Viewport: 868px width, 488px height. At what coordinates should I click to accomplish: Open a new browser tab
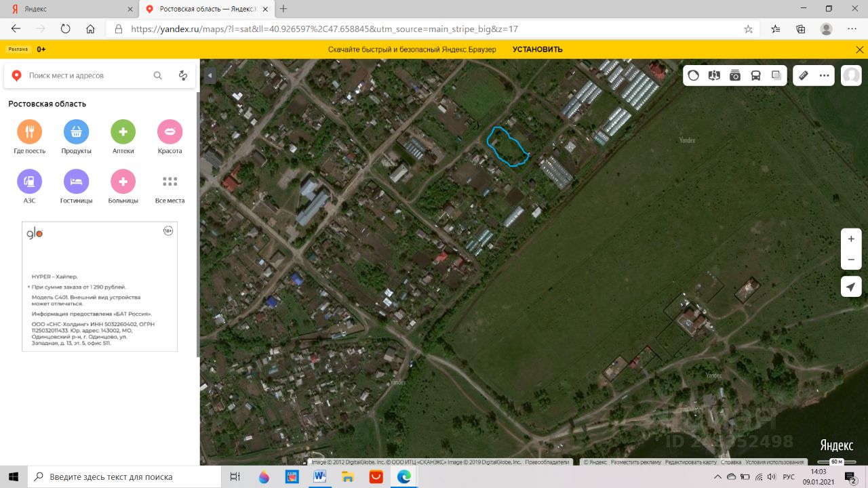(283, 9)
